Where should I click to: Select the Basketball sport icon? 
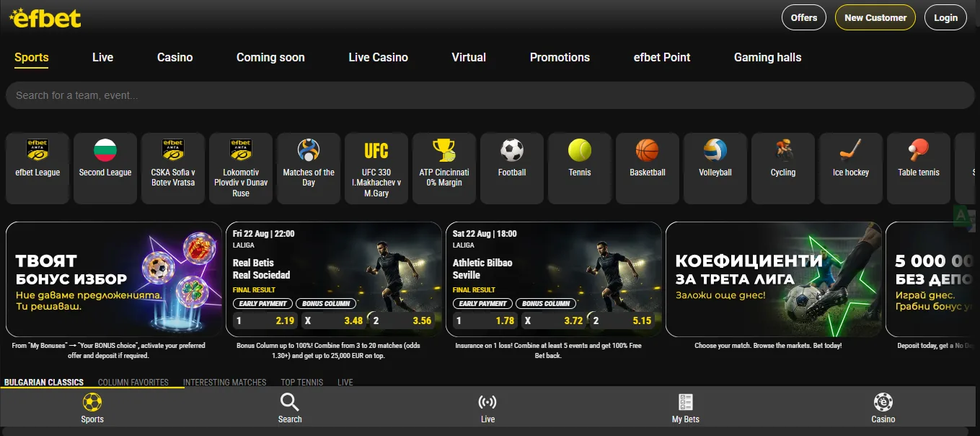tap(648, 168)
